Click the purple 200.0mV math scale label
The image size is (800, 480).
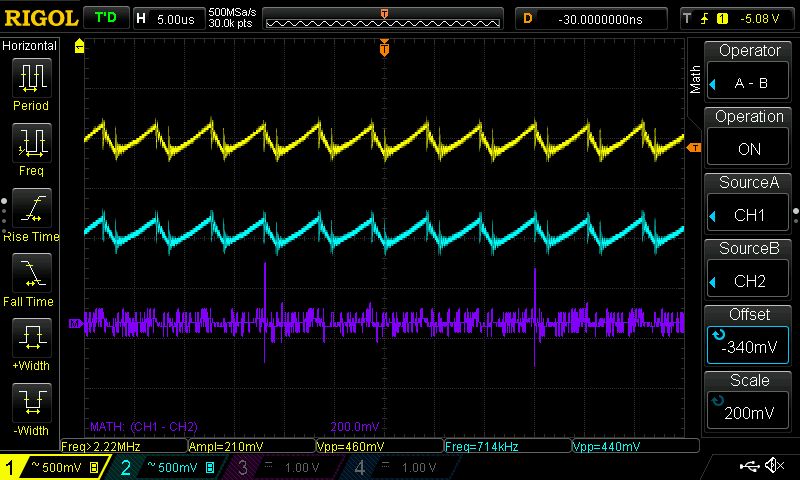[355, 426]
